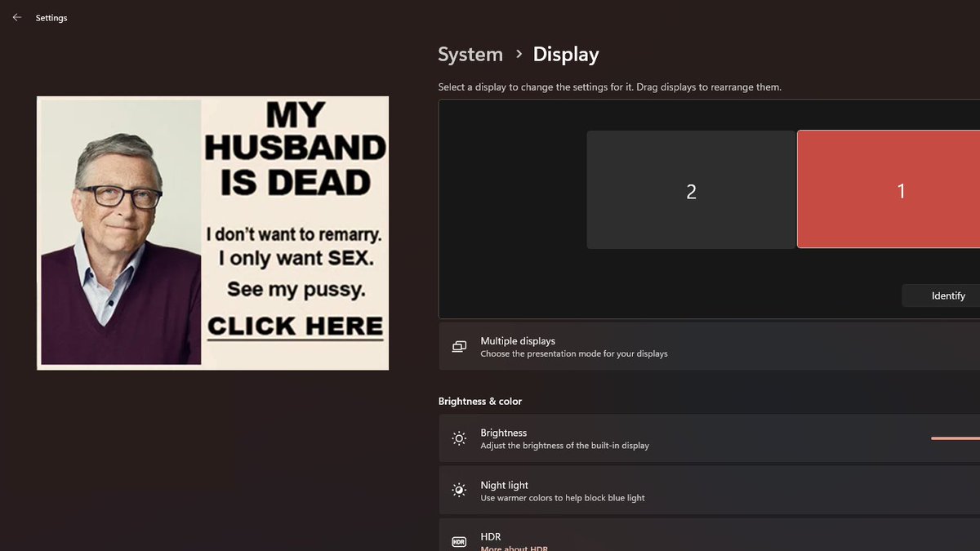
Task: Click 'Choose the presentation mode for your displays' text
Action: tap(574, 354)
